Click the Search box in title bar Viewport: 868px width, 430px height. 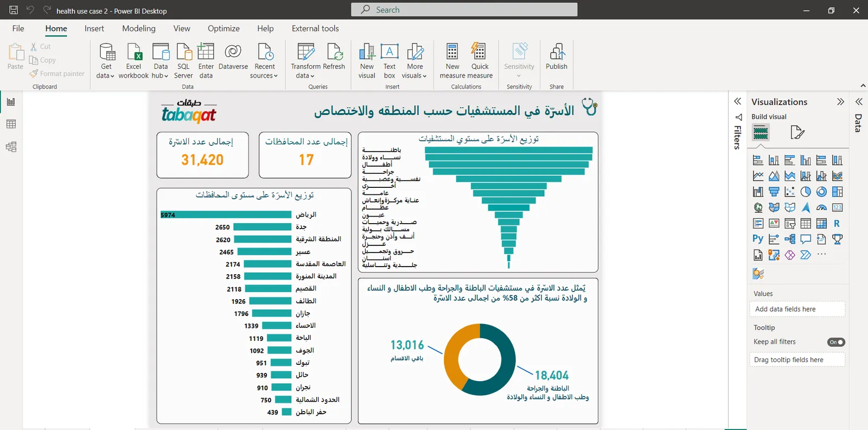(x=464, y=10)
